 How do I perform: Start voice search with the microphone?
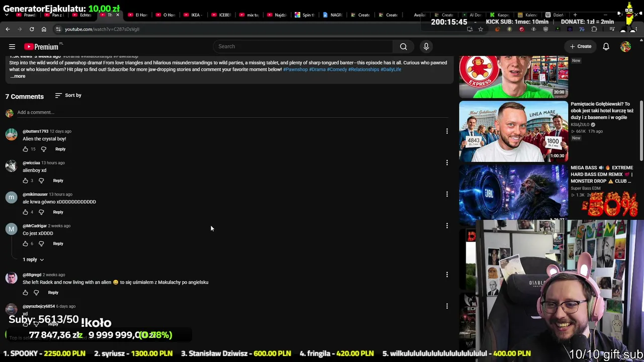[x=426, y=47]
